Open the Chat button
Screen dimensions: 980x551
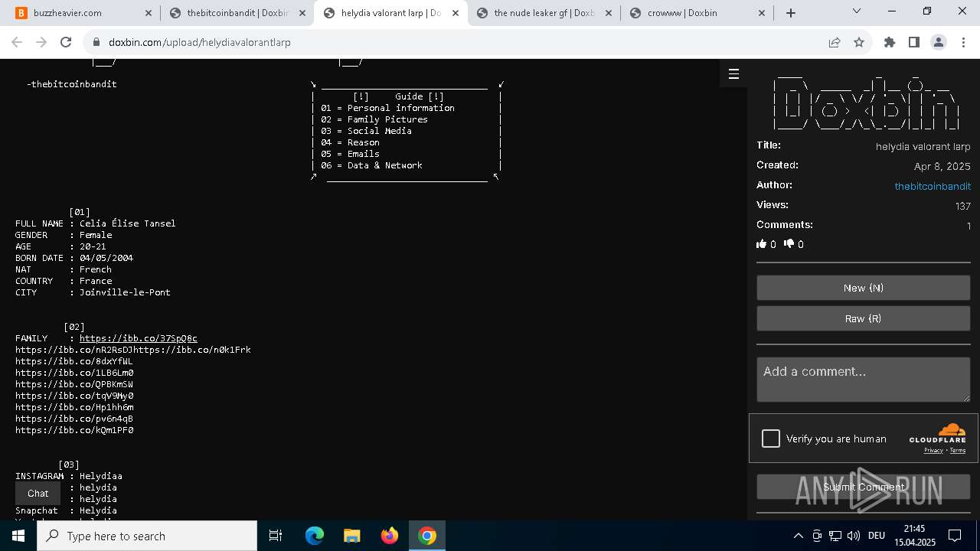tap(38, 494)
